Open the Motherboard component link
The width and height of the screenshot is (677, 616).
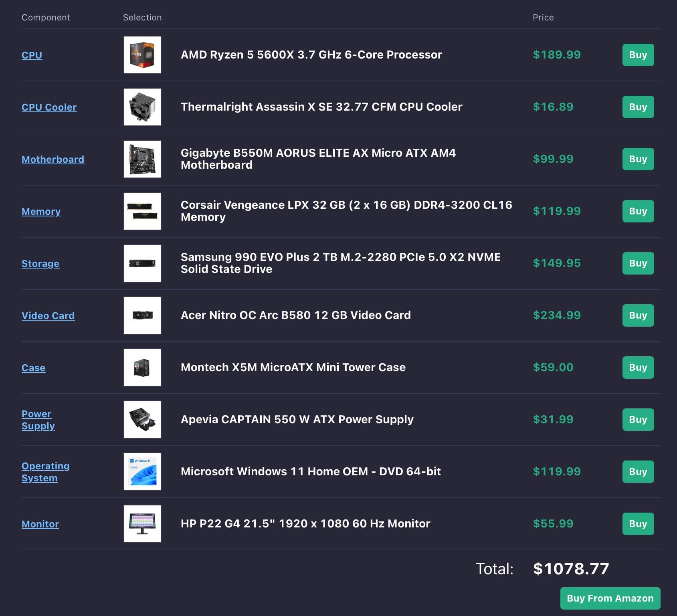(x=53, y=160)
